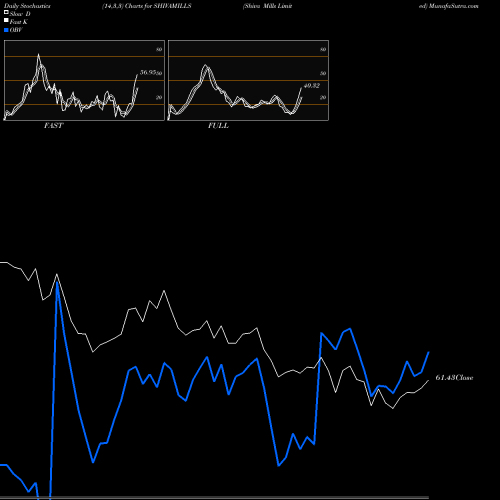The height and width of the screenshot is (500, 500).
Task: Click the FULL stochastic chart peak
Action: click(206, 65)
